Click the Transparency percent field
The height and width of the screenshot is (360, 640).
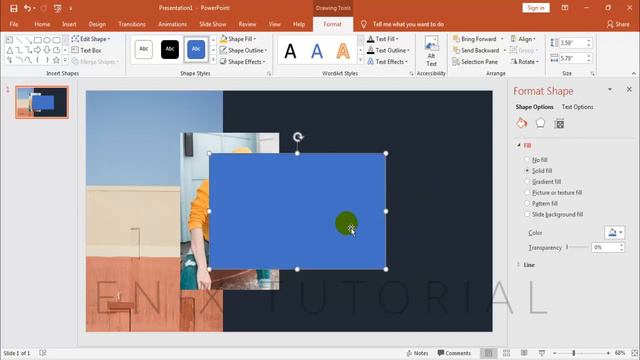click(x=605, y=247)
